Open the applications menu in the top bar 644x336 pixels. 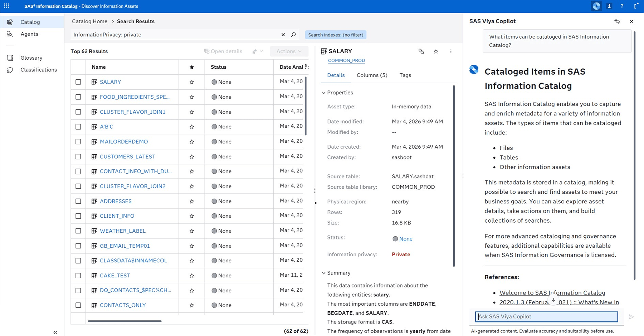point(6,6)
